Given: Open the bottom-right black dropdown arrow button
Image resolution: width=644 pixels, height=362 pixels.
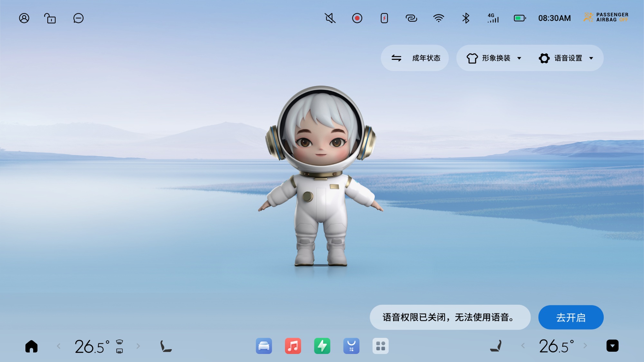Looking at the screenshot, I should point(612,346).
